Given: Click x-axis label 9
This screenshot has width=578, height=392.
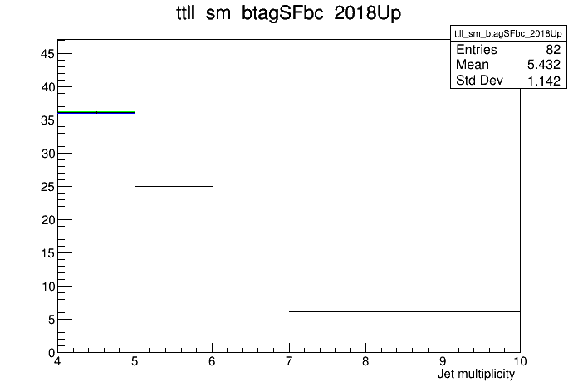Looking at the screenshot, I should 443,361.
